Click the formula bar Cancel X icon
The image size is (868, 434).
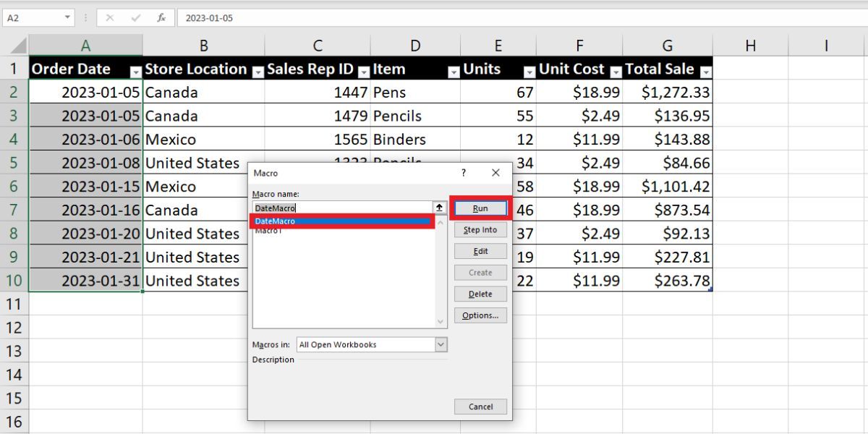(110, 17)
